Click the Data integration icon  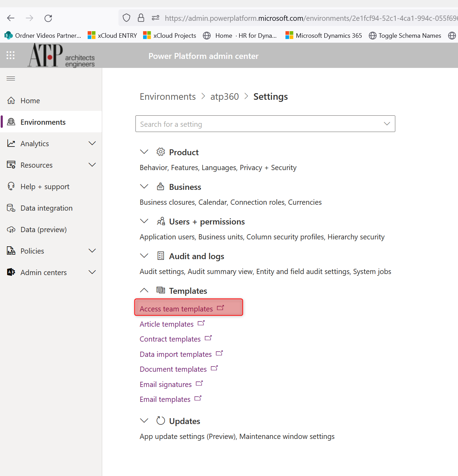coord(11,208)
